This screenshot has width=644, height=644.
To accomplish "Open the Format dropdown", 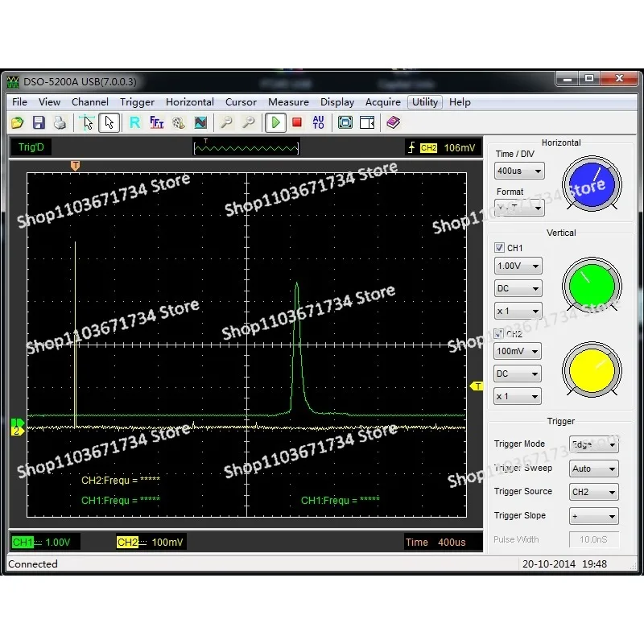I will coord(519,208).
